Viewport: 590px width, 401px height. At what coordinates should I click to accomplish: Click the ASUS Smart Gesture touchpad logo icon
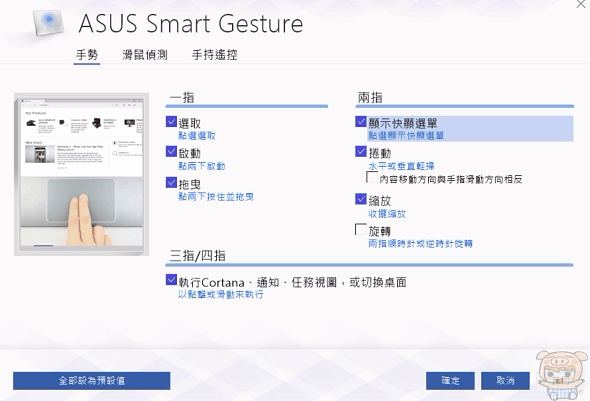click(48, 23)
